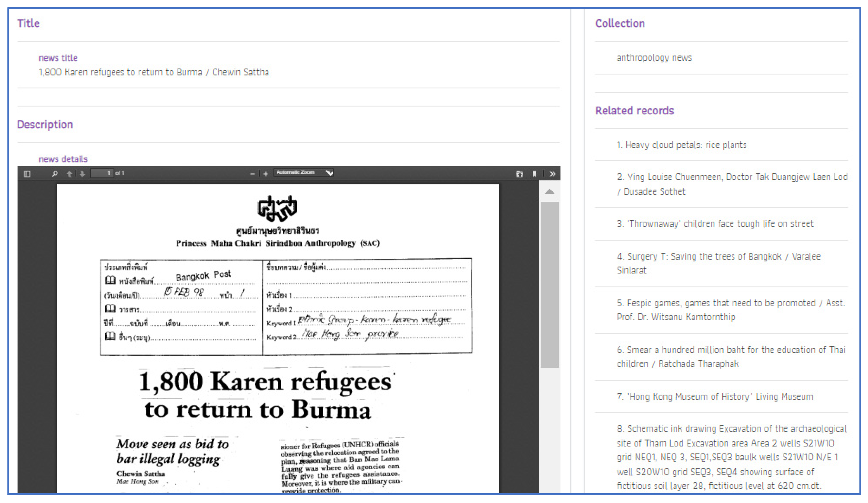
Task: Open Hong Kong Museum of History record
Action: [x=715, y=397]
